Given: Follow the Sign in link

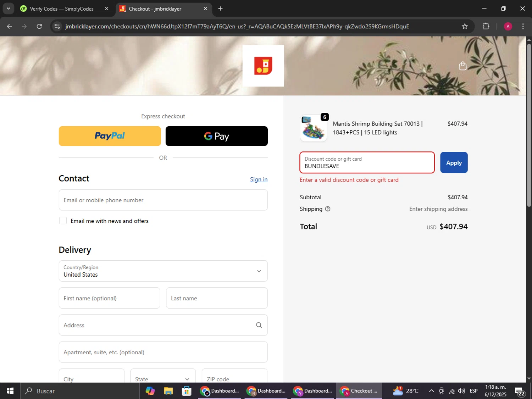Looking at the screenshot, I should pos(259,179).
